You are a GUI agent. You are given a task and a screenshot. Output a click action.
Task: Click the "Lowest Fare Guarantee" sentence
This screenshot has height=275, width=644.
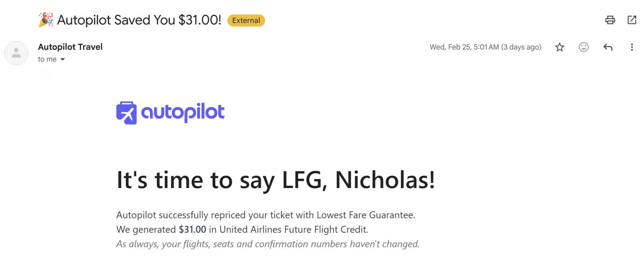[266, 215]
